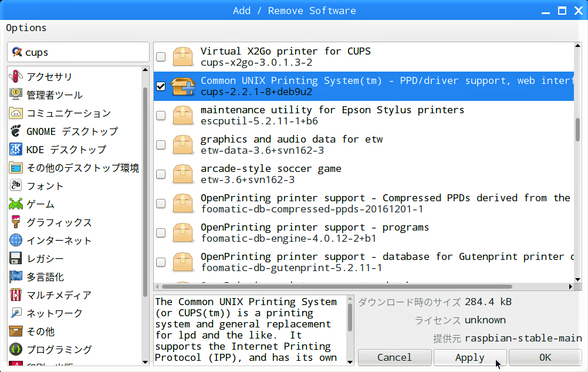Select the アクセサリ category icon
Image resolution: width=588 pixels, height=372 pixels.
[16, 76]
